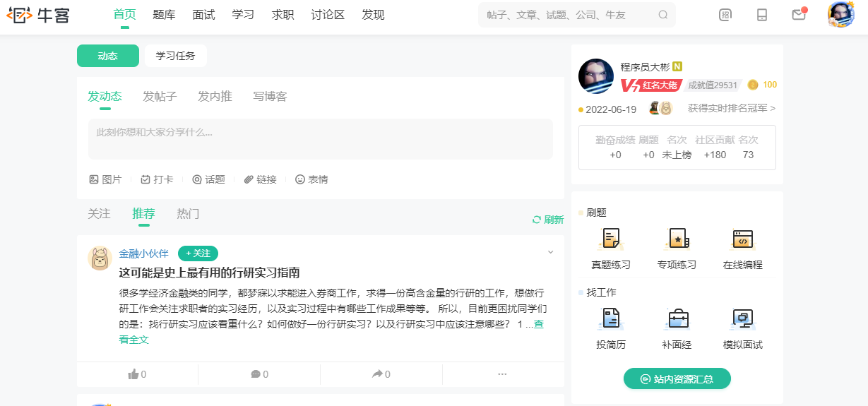Viewport: 868px width, 406px height.
Task: Click the 程序员大彬 username
Action: pyautogui.click(x=645, y=66)
